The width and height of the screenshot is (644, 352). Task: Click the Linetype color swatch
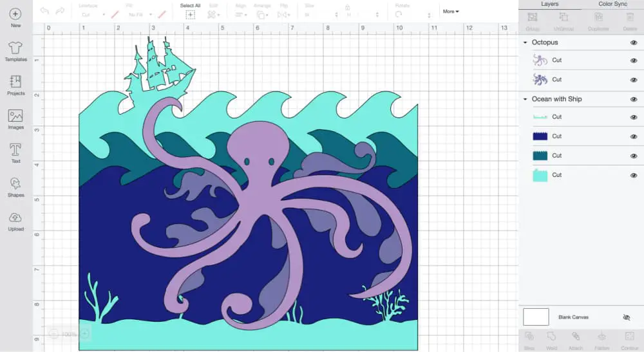tap(115, 14)
